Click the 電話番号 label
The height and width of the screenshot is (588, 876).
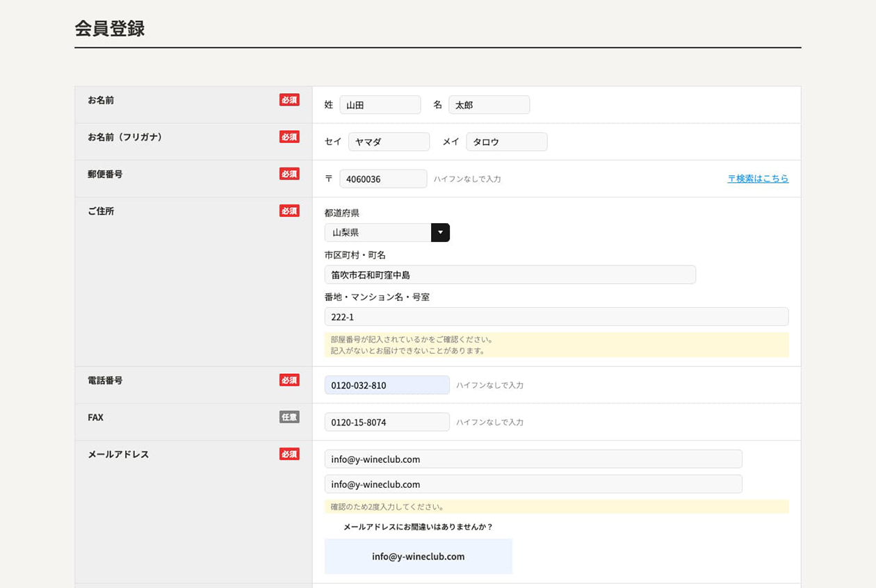105,380
